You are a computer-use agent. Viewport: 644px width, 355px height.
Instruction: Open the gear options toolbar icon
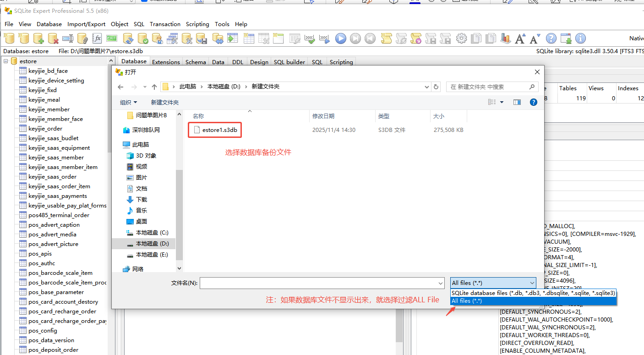[462, 38]
